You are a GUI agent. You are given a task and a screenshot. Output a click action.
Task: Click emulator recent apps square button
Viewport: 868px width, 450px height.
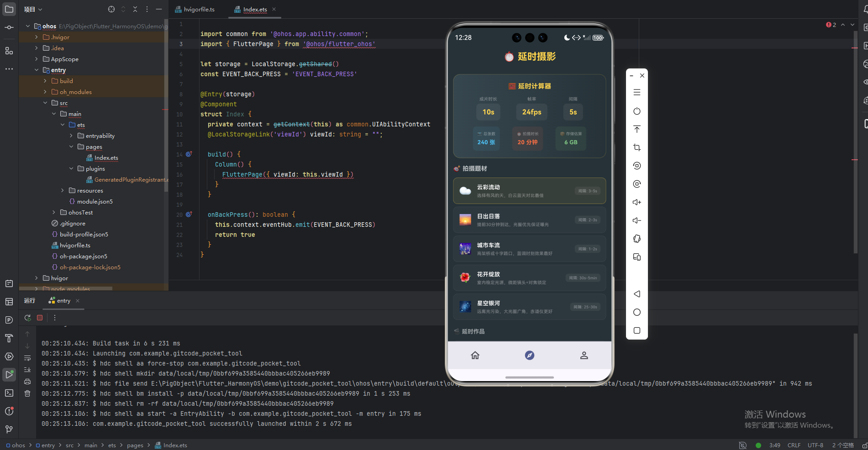pos(637,330)
